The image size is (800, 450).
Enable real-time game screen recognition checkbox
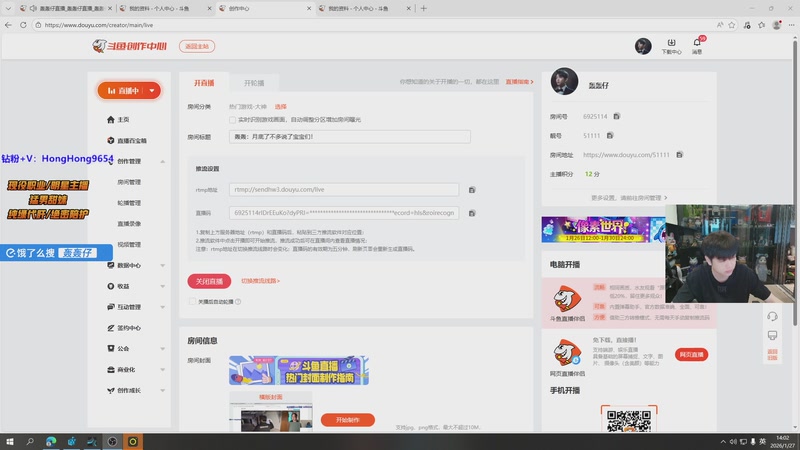click(x=233, y=119)
